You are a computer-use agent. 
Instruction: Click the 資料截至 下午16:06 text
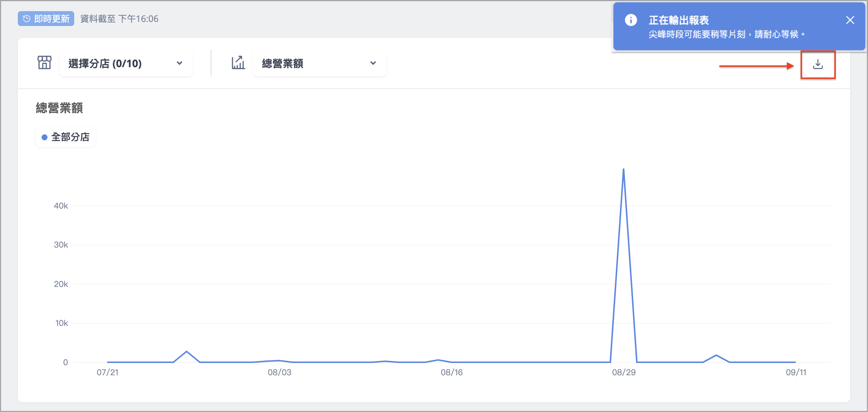[119, 19]
